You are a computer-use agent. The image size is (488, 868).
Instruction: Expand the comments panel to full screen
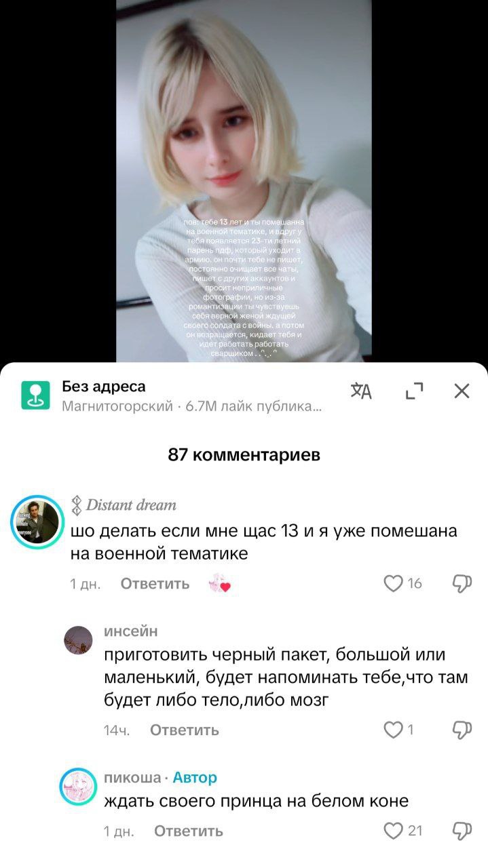pyautogui.click(x=413, y=391)
